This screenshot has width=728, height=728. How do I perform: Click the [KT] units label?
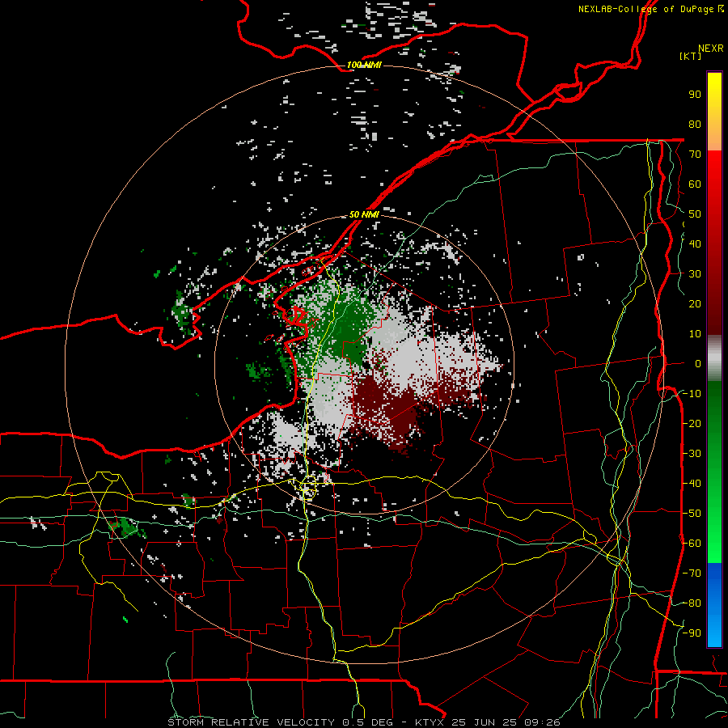691,56
